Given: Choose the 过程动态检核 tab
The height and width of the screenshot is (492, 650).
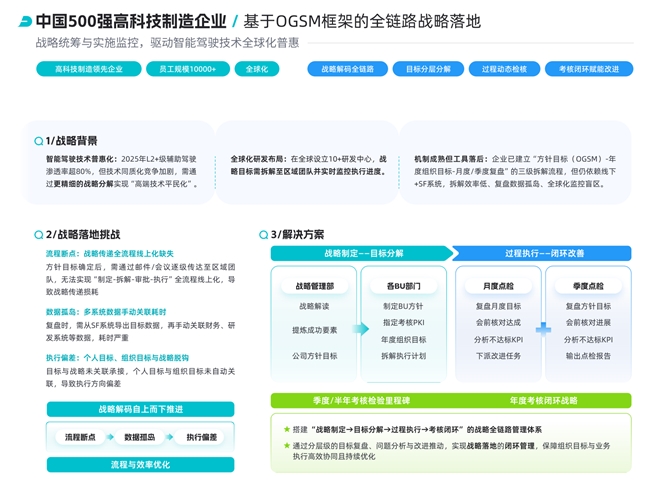Looking at the screenshot, I should pos(505,69).
